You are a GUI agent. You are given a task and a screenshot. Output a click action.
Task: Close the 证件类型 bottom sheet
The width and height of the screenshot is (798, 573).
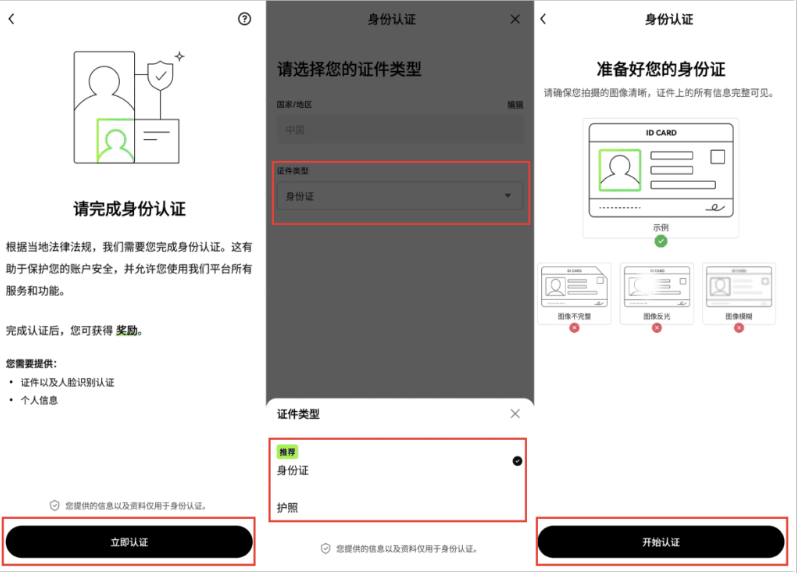pyautogui.click(x=515, y=413)
